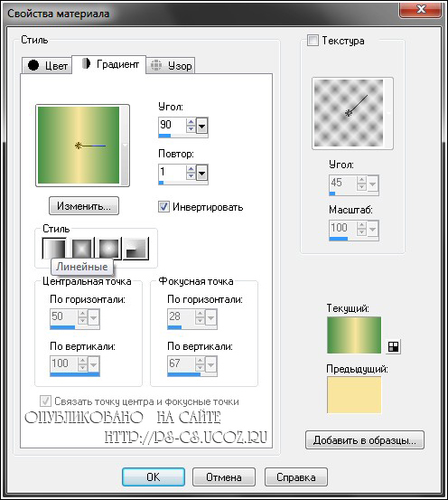Viewport: 448px width, 500px height.
Task: Click focal vertical field showing 67
Action: click(x=181, y=363)
